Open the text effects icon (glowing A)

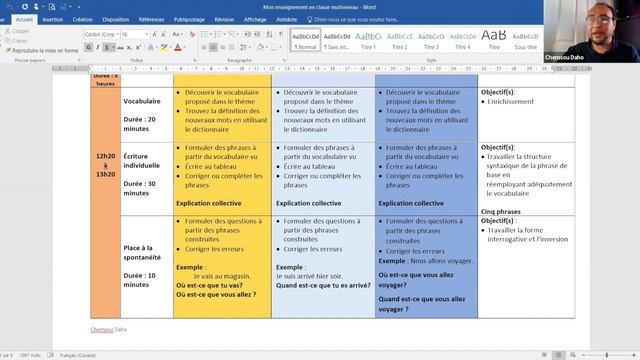pos(151,48)
